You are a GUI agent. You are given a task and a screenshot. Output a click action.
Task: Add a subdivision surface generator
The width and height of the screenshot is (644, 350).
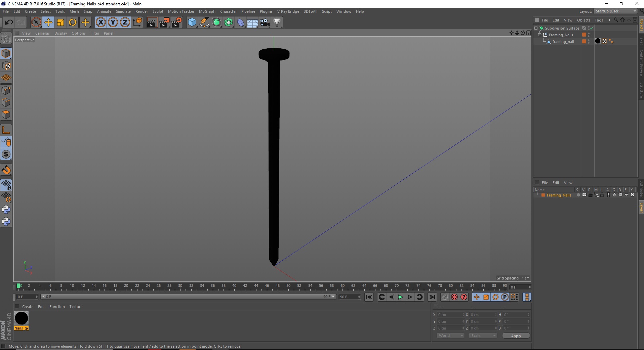point(216,23)
